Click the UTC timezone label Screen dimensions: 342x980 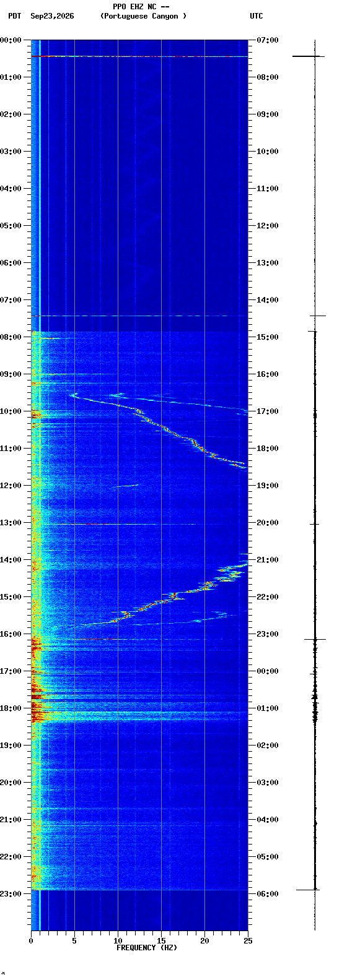(x=256, y=16)
